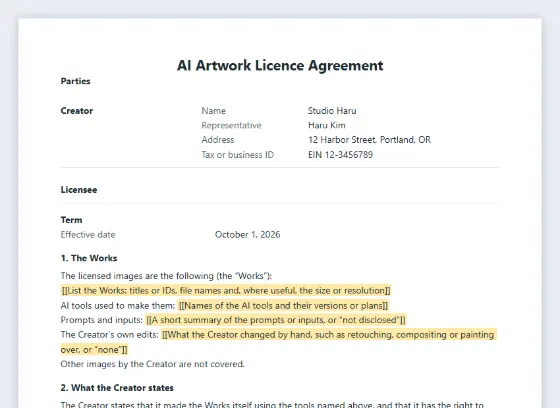
Task: Click the 'EIN 12-3456789' tax ID value
Action: (x=340, y=155)
